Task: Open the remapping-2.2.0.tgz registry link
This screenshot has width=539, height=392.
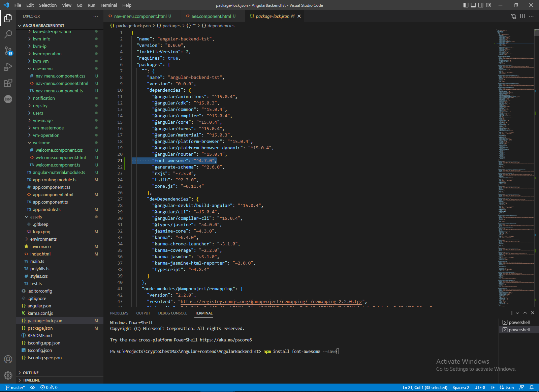Action: 271,302
